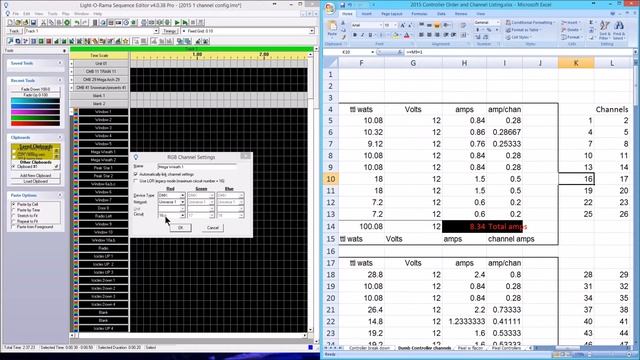Click the Save icon in Excel quick access toolbar
640x360 pixels.
342,5
